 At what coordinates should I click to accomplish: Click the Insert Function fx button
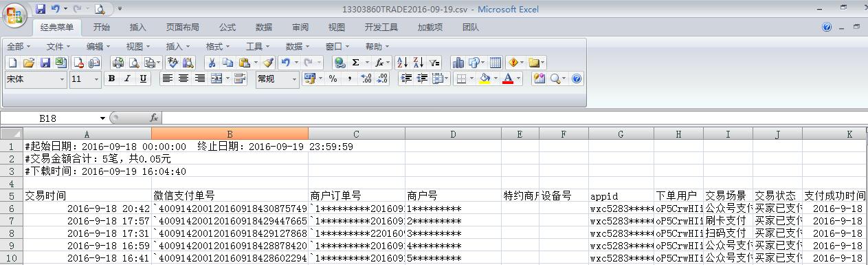154,118
